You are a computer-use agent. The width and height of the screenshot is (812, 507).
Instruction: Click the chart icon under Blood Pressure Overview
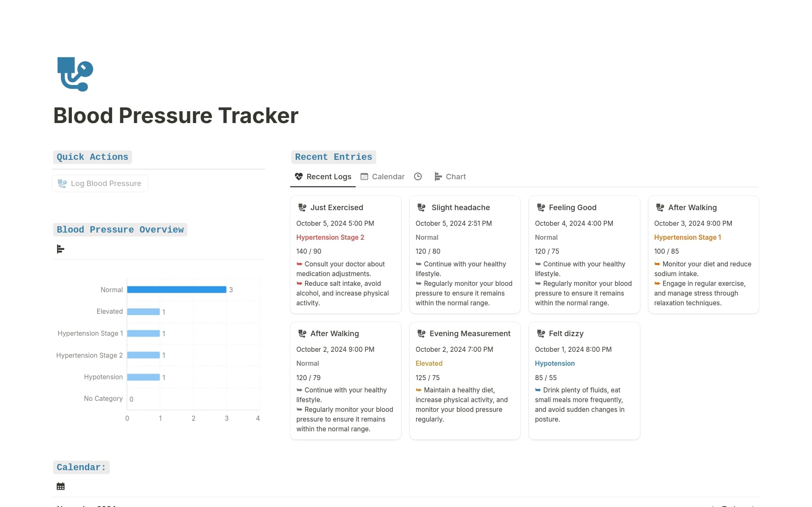click(60, 249)
